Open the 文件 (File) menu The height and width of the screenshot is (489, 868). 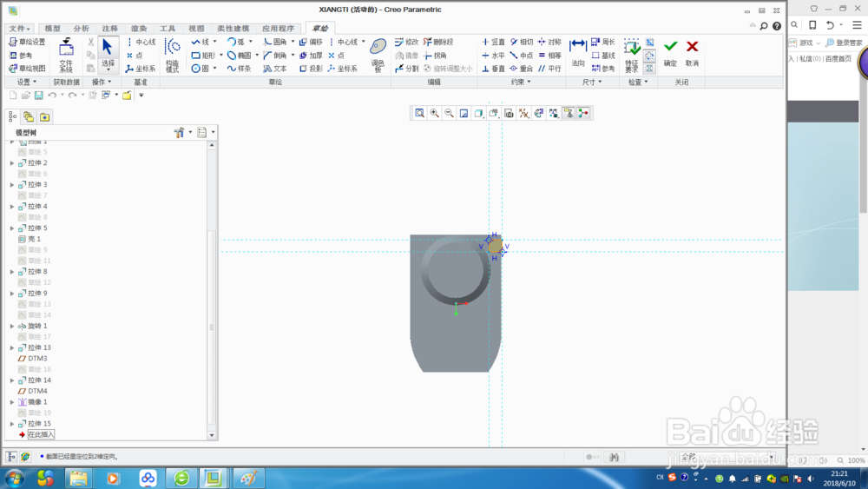pyautogui.click(x=19, y=29)
